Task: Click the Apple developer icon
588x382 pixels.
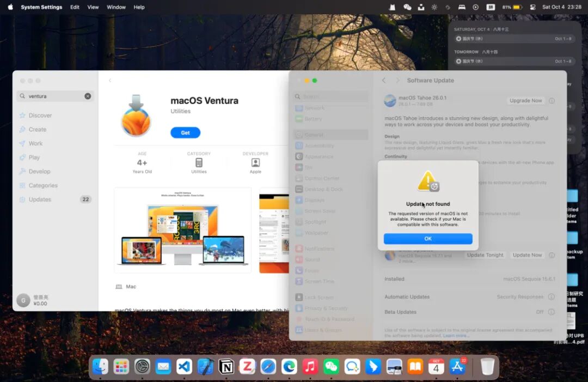Action: [x=255, y=162]
